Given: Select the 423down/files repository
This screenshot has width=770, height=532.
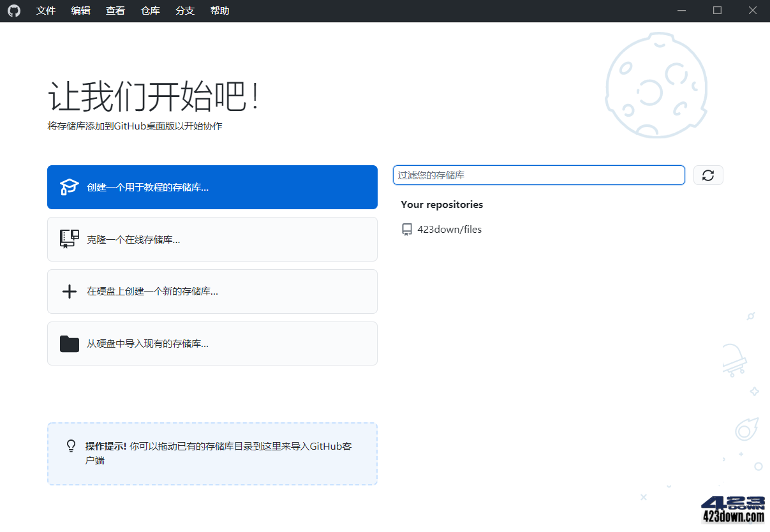Looking at the screenshot, I should pos(449,229).
